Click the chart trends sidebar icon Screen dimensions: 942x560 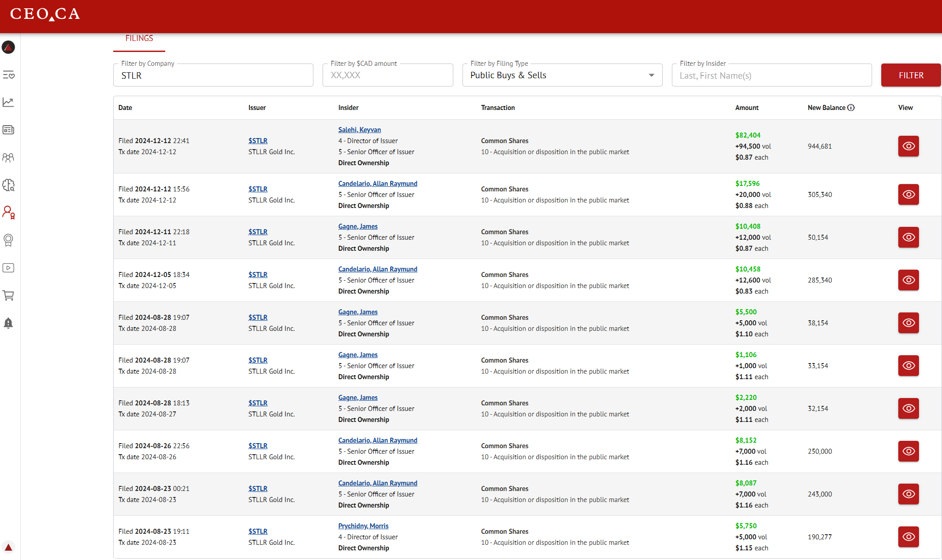(8, 102)
